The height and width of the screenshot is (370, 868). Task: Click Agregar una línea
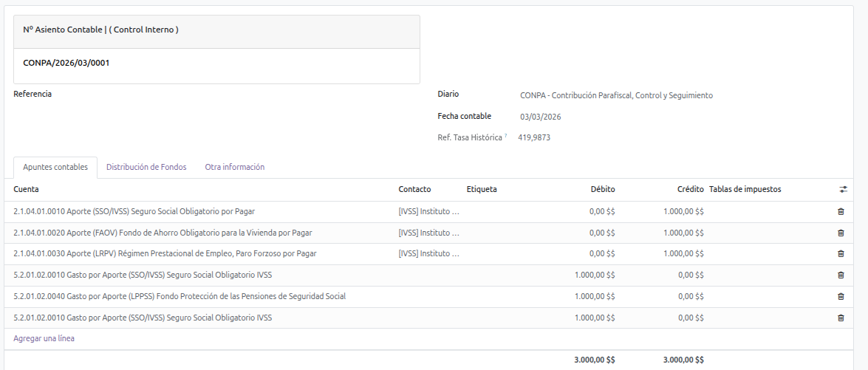click(44, 338)
